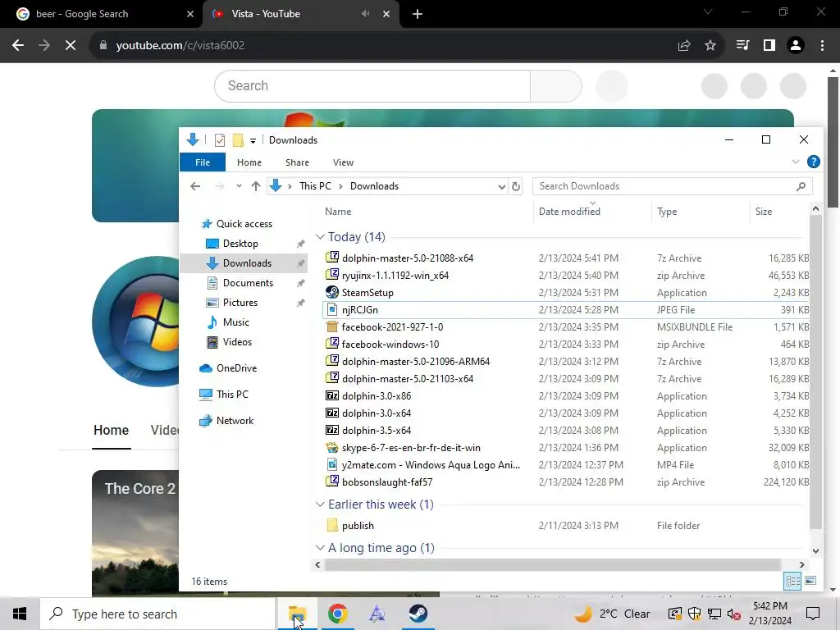This screenshot has width=840, height=630.
Task: Open Steam from the taskbar
Action: point(418,614)
